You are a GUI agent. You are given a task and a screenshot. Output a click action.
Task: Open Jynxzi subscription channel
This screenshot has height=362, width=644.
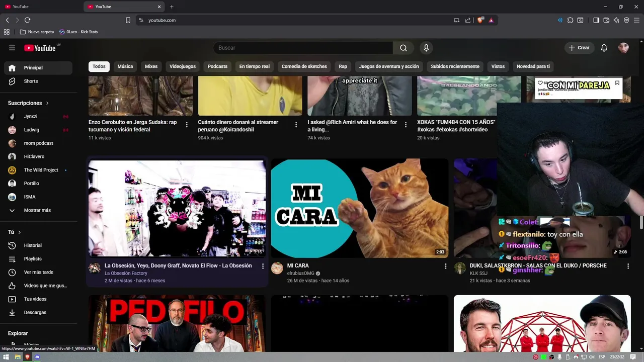tap(38, 116)
